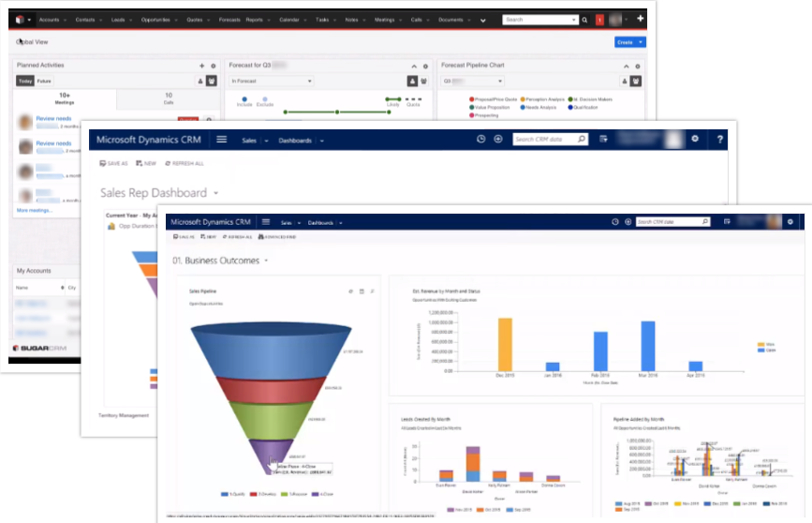812x523 pixels.
Task: Toggle the Include series in forecast chart
Action: point(244,101)
